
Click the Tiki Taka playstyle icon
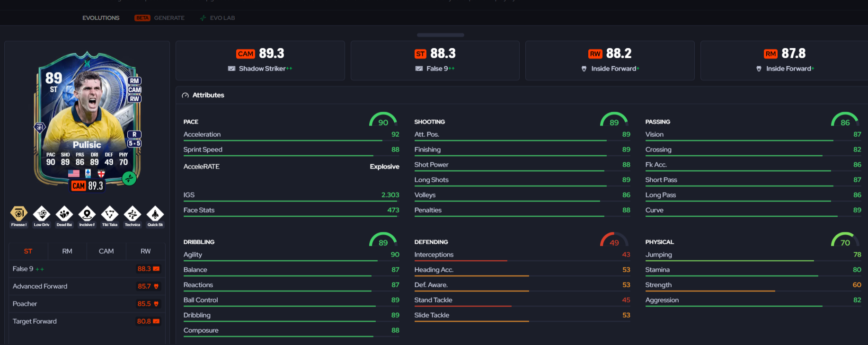[110, 214]
